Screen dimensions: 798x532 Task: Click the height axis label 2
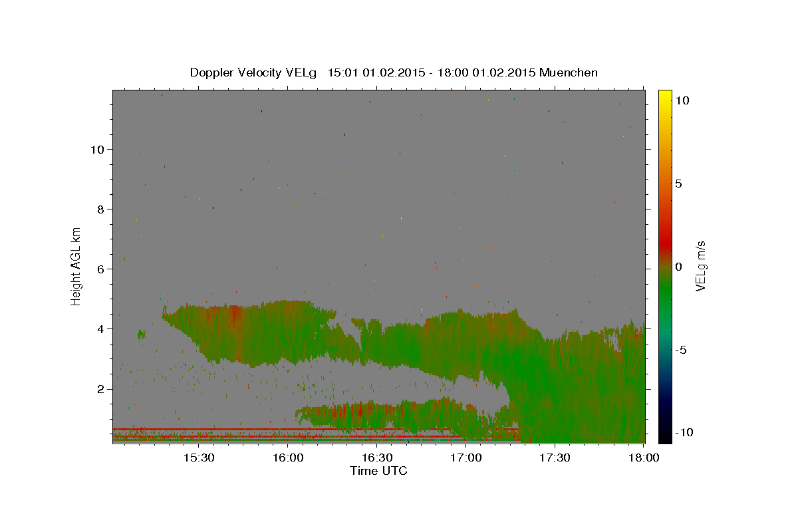pos(100,388)
